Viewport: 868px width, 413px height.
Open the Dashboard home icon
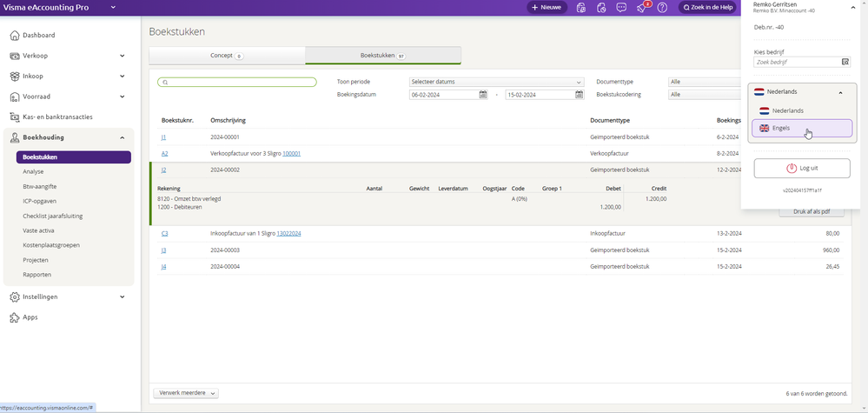15,36
